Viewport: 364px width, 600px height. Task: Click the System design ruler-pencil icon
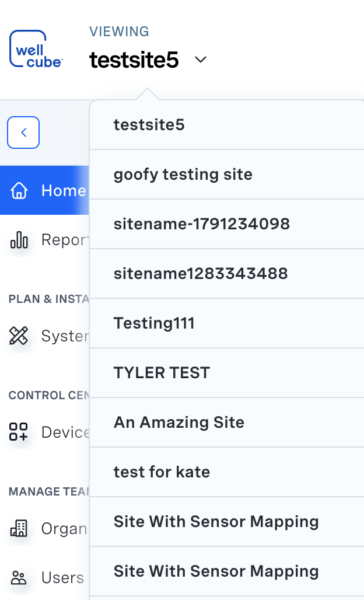(19, 336)
